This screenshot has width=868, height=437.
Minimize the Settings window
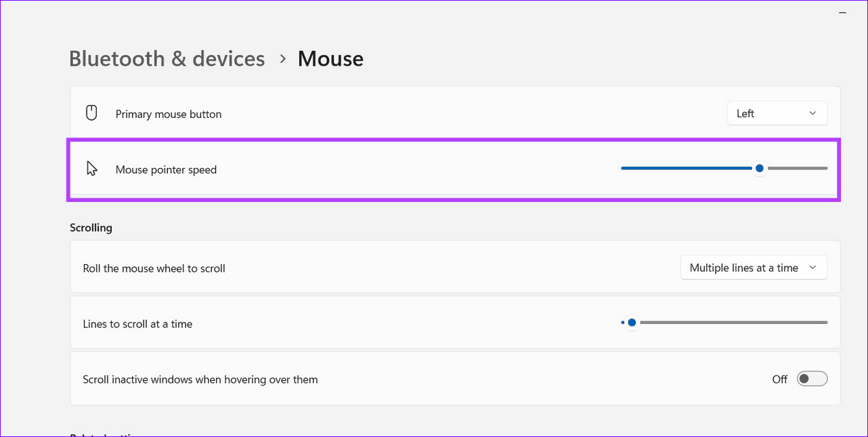[842, 12]
